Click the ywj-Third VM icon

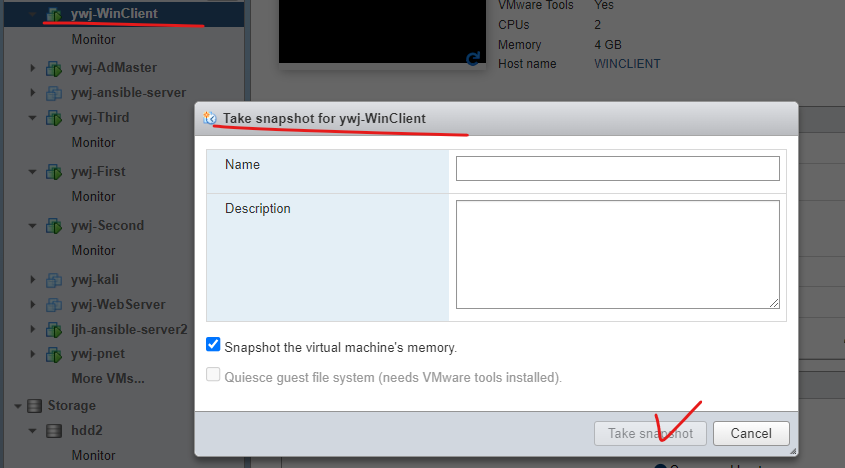tap(54, 118)
